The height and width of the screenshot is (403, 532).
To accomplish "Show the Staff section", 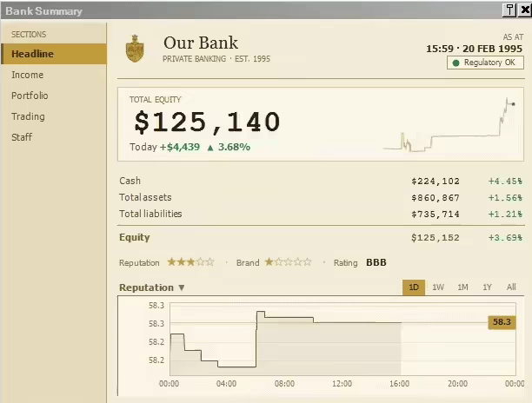I will pyautogui.click(x=54, y=137).
